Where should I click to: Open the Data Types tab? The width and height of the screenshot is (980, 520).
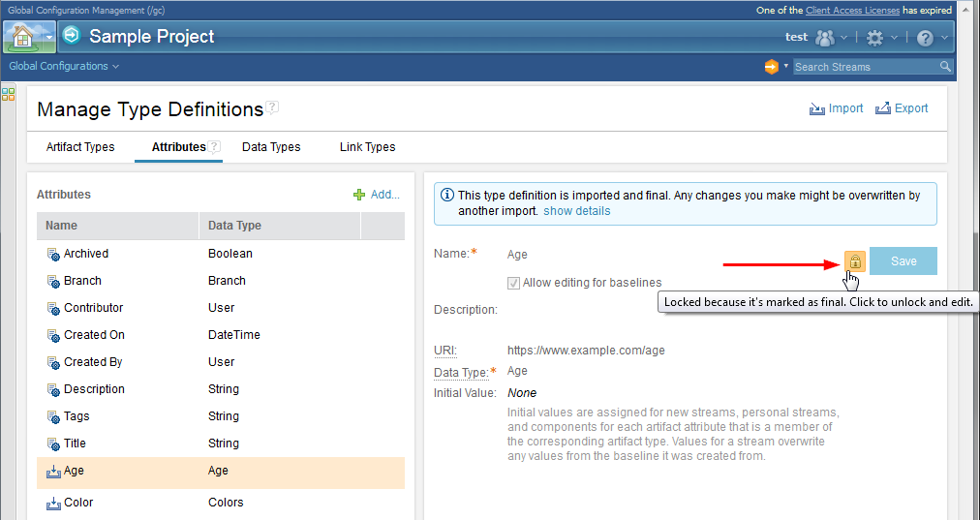pyautogui.click(x=271, y=147)
